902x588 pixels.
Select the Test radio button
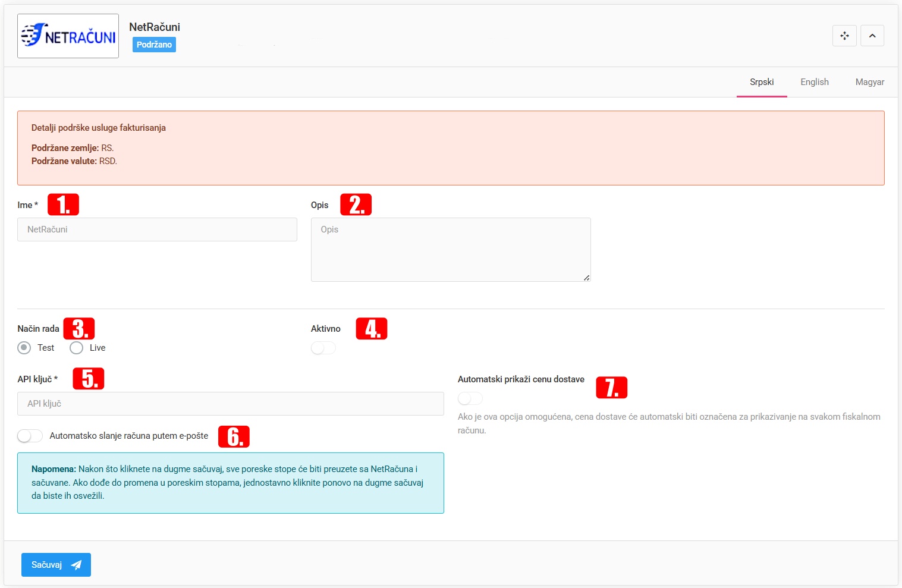click(24, 348)
